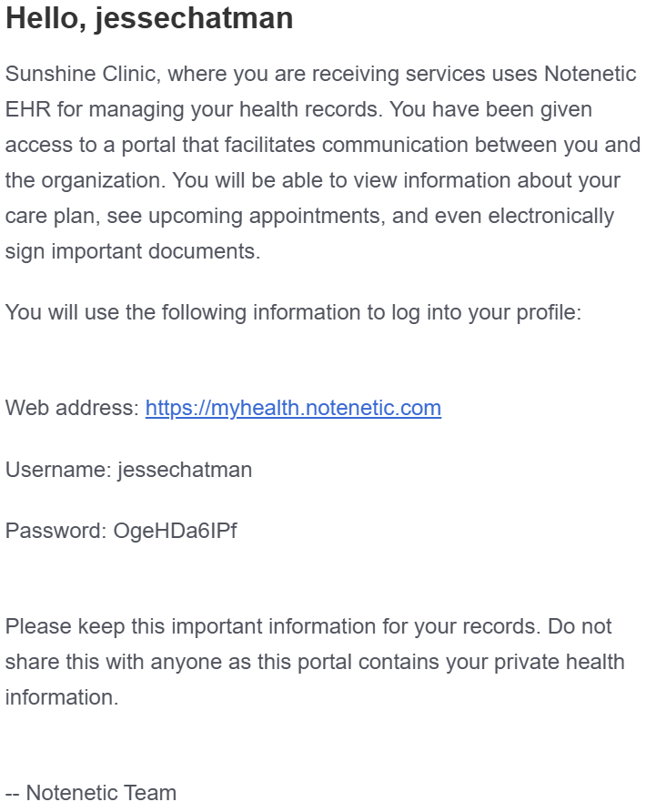The width and height of the screenshot is (646, 812).
Task: Click the phrase "the organization."
Action: pyautogui.click(x=86, y=181)
